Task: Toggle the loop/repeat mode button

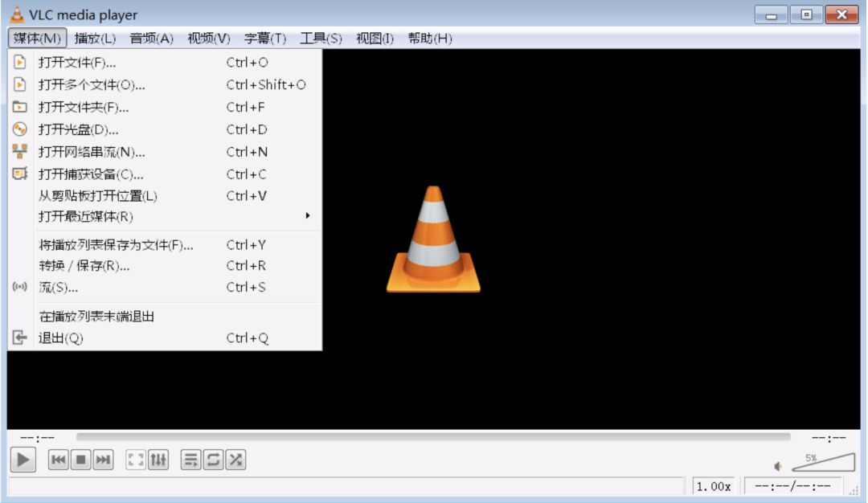Action: tap(213, 460)
